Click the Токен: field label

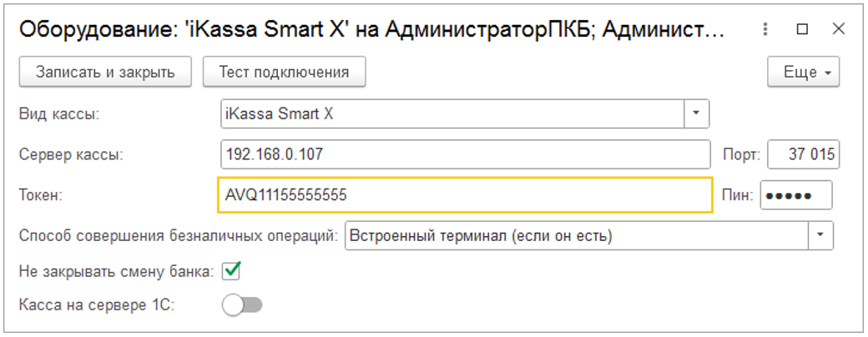(x=43, y=195)
